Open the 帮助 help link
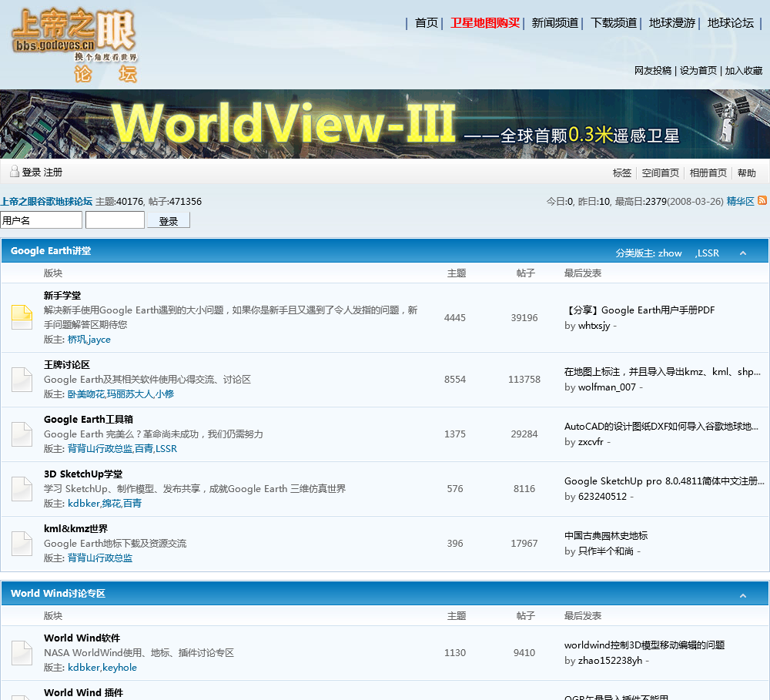Screen dimensions: 770x700 pyautogui.click(x=747, y=173)
